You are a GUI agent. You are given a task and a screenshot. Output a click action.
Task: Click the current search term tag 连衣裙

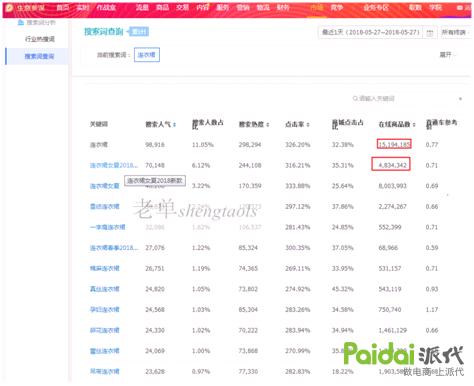(147, 55)
